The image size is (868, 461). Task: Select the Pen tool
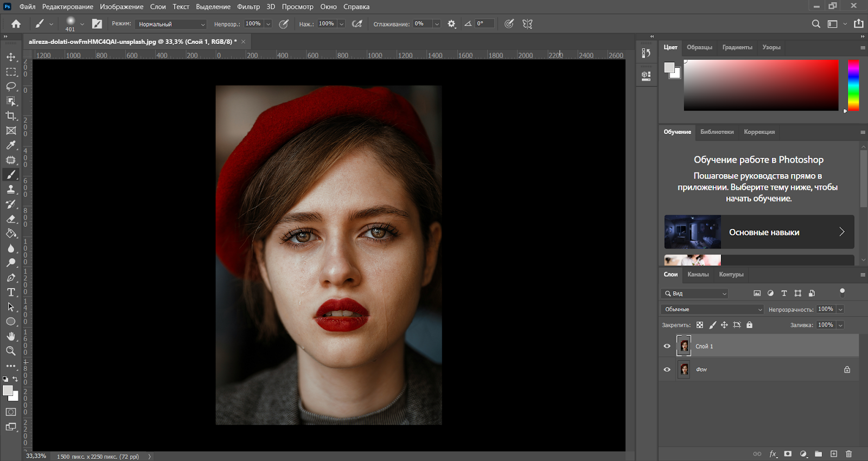pos(11,278)
